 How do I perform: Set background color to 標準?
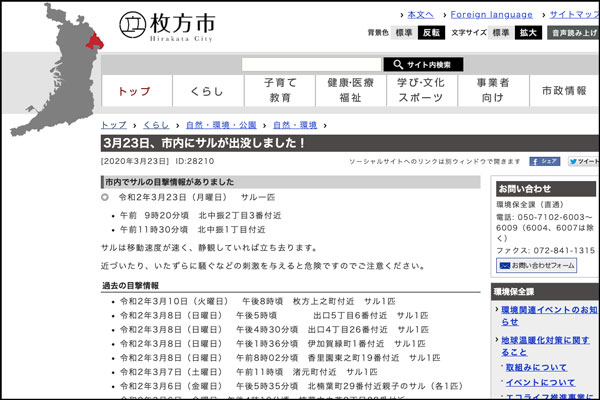pos(403,33)
